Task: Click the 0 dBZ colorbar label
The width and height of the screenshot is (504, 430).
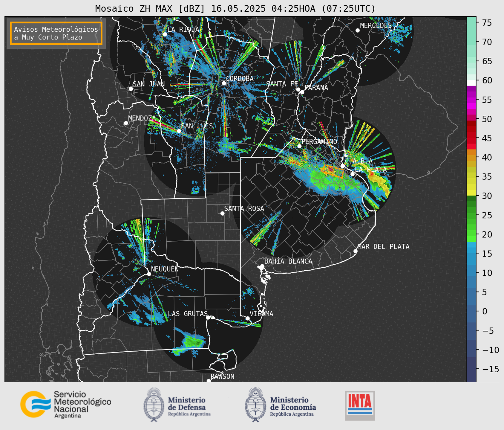Action: click(484, 311)
